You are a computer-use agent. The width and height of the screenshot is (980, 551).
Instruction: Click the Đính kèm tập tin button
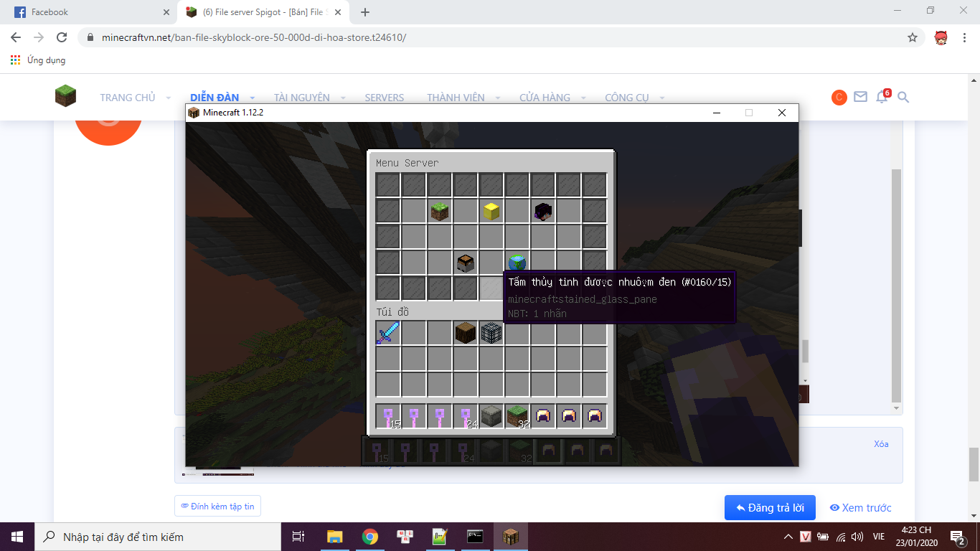click(x=218, y=506)
